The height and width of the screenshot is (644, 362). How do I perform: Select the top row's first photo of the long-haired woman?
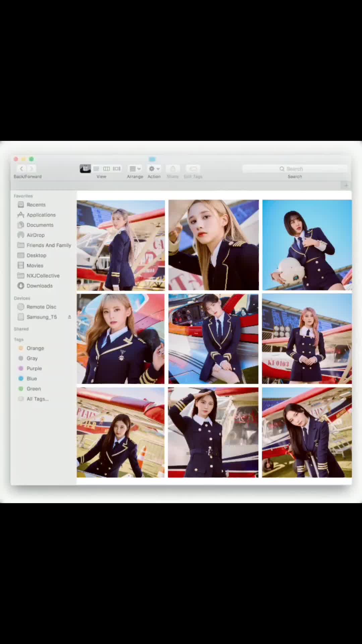coord(121,245)
